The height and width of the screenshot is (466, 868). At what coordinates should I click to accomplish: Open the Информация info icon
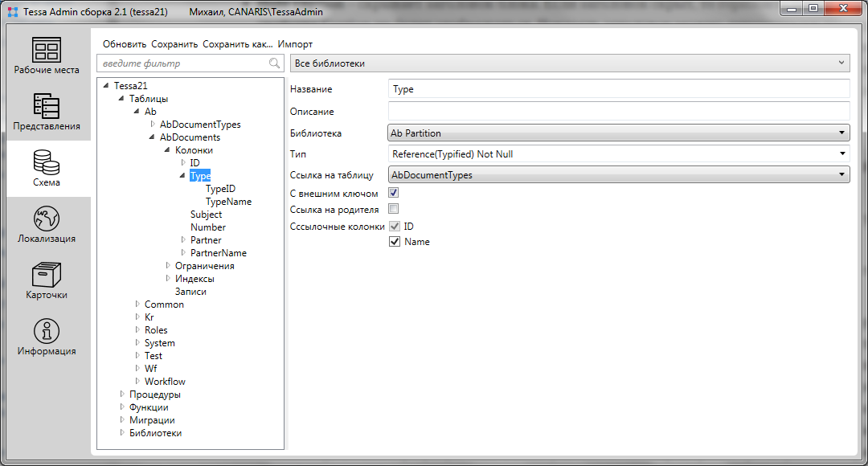coord(47,332)
